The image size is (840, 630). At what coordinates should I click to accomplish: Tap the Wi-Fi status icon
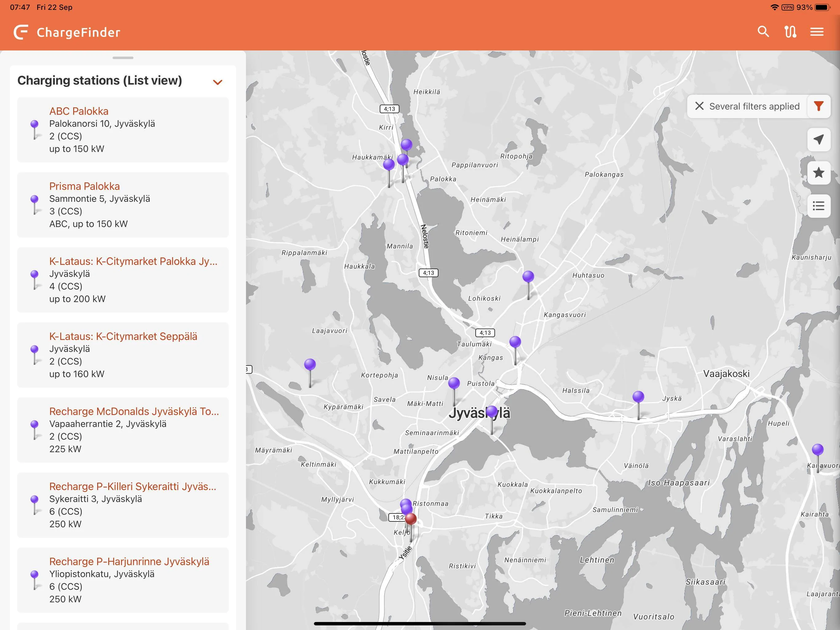[x=774, y=7]
